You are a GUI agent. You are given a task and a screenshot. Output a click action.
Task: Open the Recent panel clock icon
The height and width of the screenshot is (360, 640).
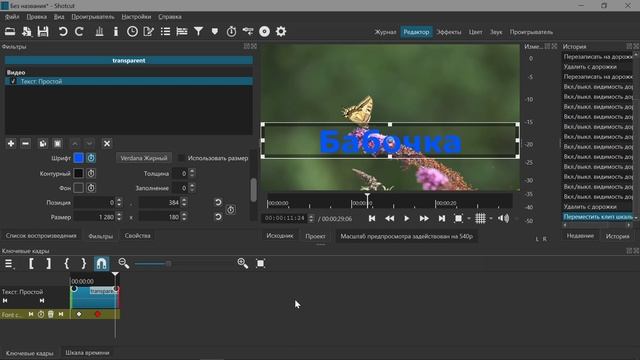(132, 31)
